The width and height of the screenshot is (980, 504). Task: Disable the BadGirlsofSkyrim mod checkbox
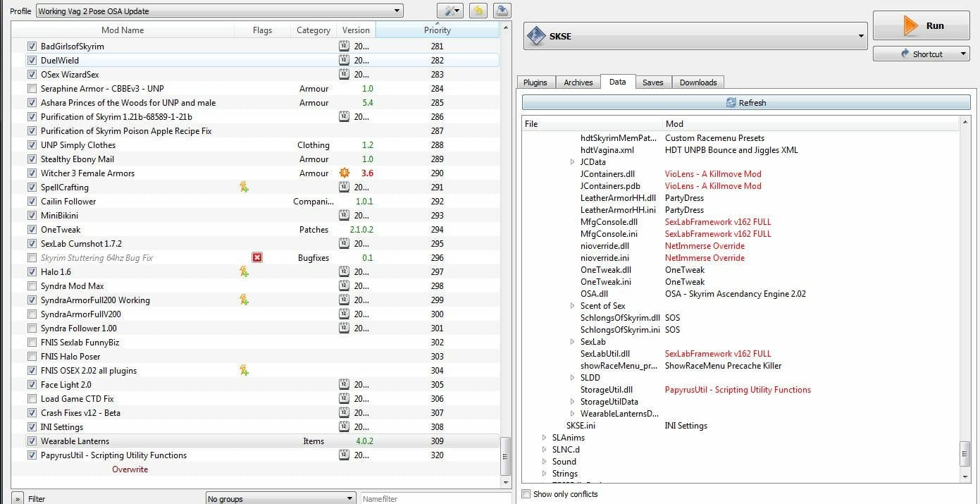[x=32, y=47]
